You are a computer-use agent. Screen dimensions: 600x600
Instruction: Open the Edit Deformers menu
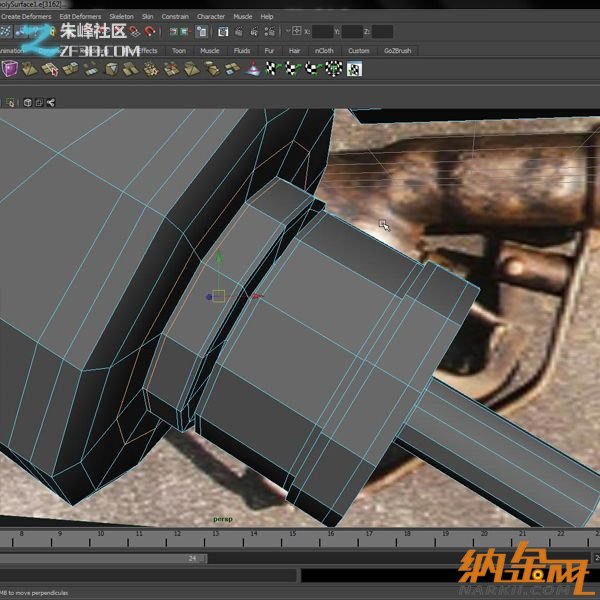[79, 17]
